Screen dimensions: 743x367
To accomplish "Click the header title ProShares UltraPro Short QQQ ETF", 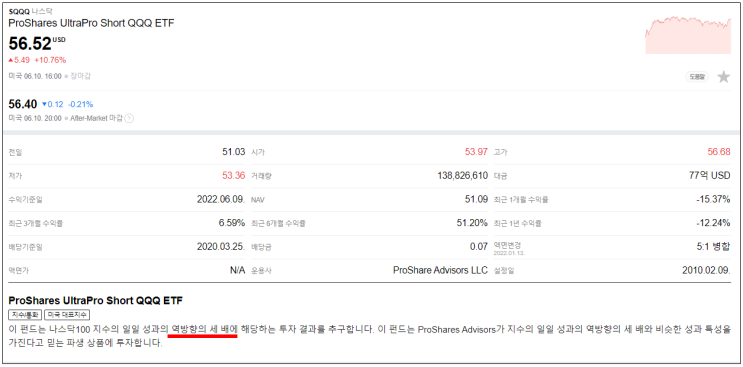I will 91,24.
